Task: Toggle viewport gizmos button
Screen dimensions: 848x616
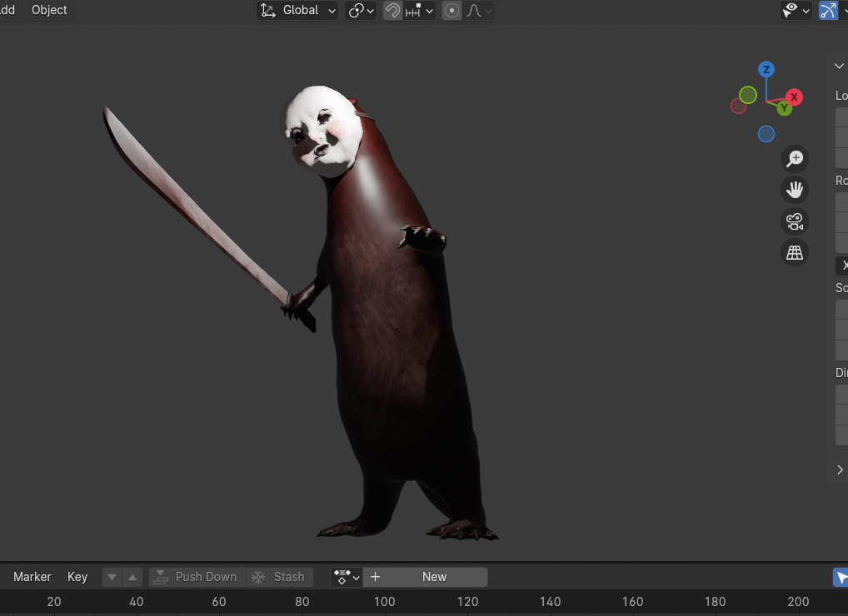Action: tap(828, 10)
